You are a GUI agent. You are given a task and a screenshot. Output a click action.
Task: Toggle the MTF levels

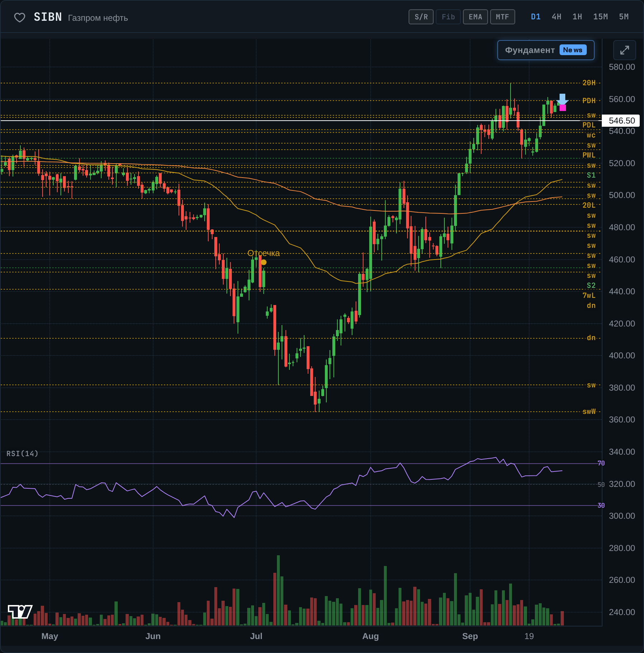coord(503,17)
